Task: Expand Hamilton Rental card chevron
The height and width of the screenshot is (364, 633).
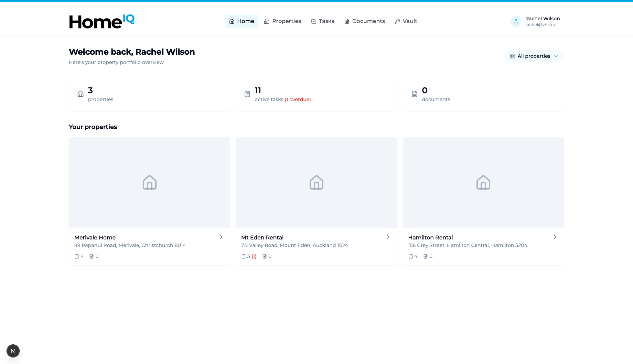Action: [555, 237]
